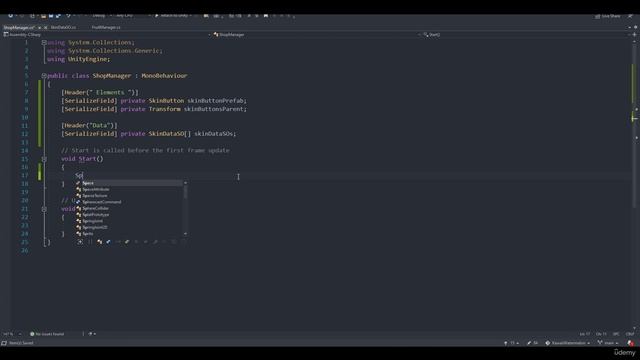Collapse the ShopManager class at line 5
Image resolution: width=640 pixels, height=360 pixels.
(x=44, y=76)
